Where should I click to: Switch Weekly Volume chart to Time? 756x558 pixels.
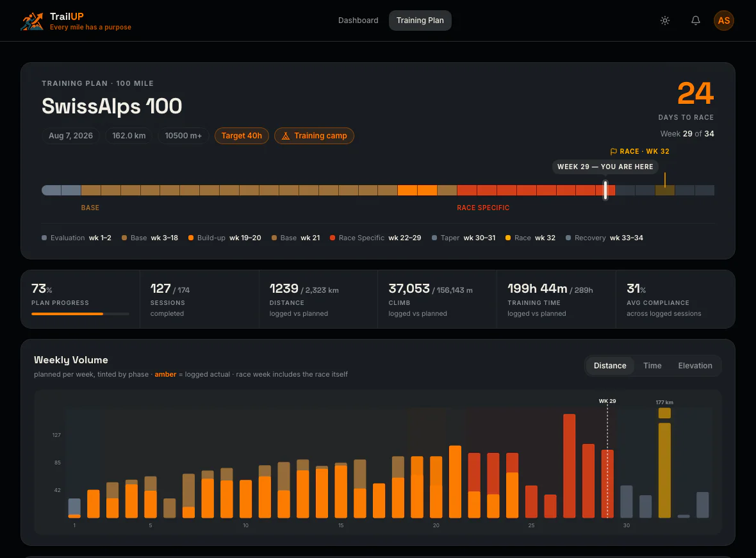point(652,366)
